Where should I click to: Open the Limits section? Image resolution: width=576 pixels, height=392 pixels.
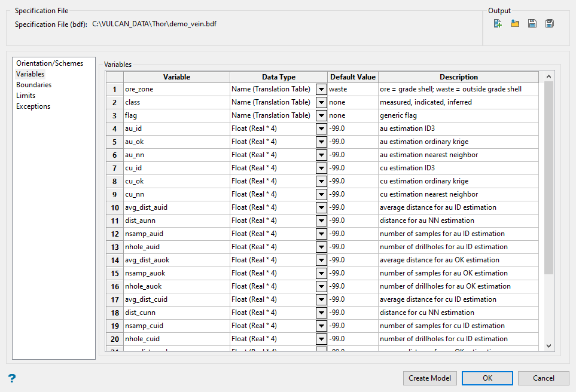[26, 96]
